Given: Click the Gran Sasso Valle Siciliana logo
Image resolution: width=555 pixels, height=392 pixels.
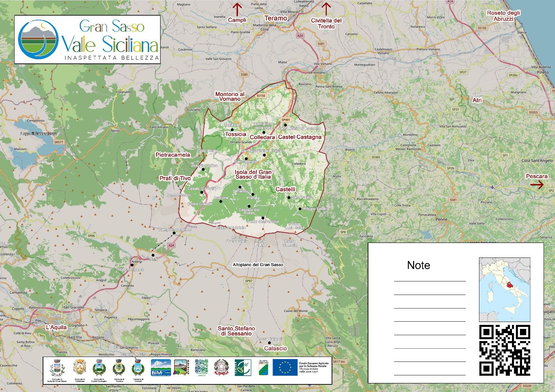Looking at the screenshot, I should 87,39.
